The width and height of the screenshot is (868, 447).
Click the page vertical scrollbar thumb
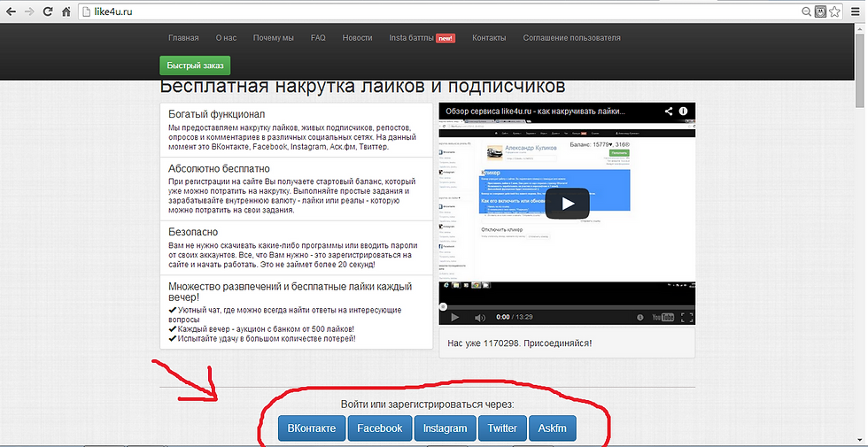(859, 69)
